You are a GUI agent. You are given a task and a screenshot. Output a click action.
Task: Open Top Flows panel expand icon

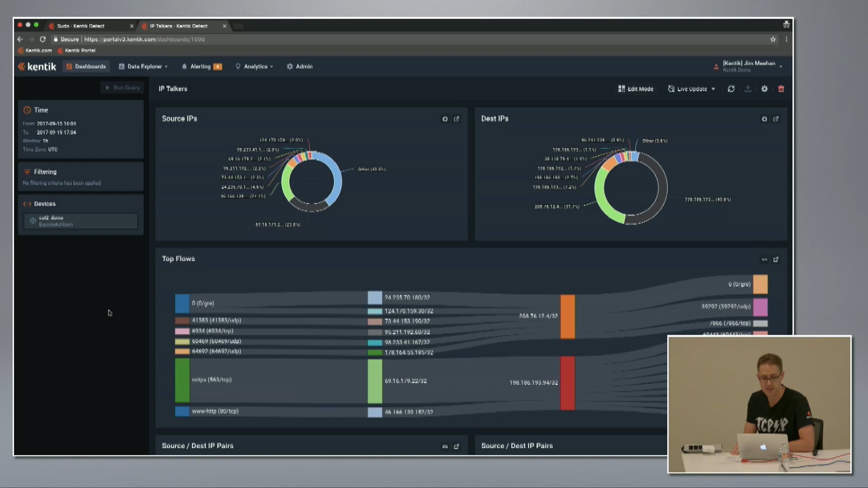click(776, 259)
